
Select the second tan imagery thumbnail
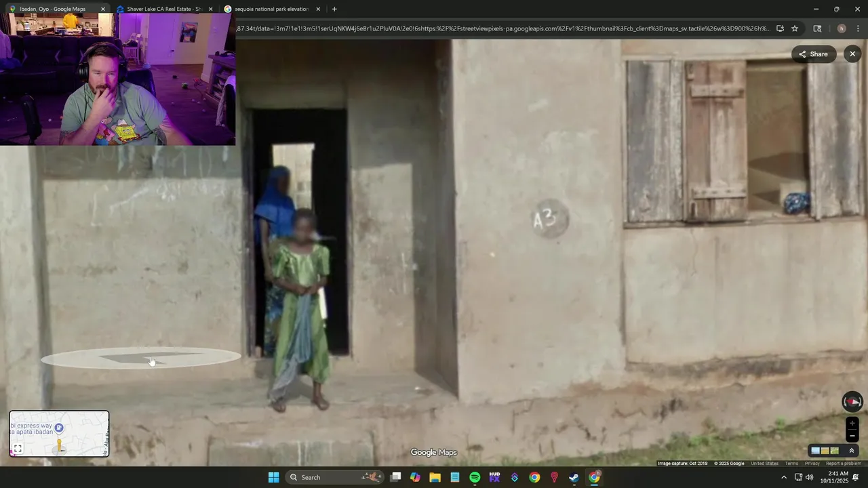click(x=825, y=451)
